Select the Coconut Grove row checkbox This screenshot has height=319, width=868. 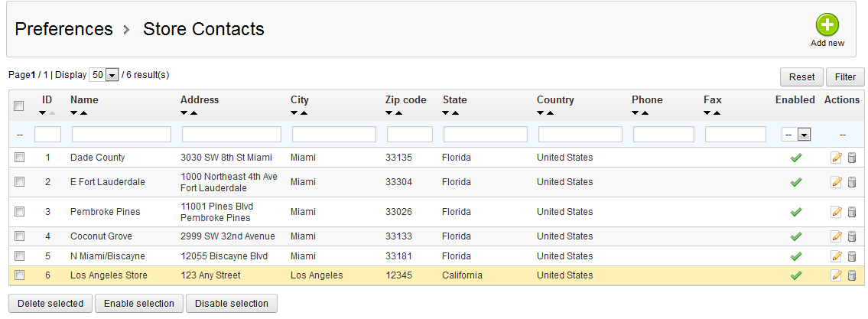[19, 236]
